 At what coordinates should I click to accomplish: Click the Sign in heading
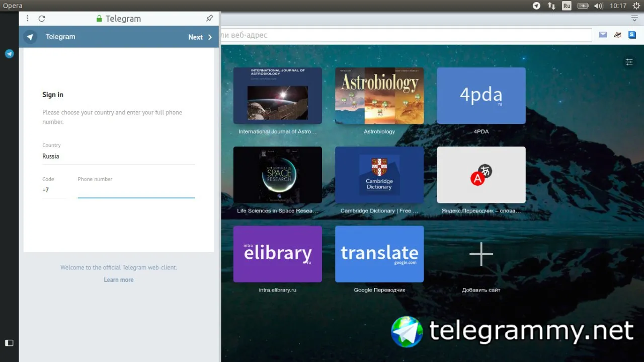53,95
